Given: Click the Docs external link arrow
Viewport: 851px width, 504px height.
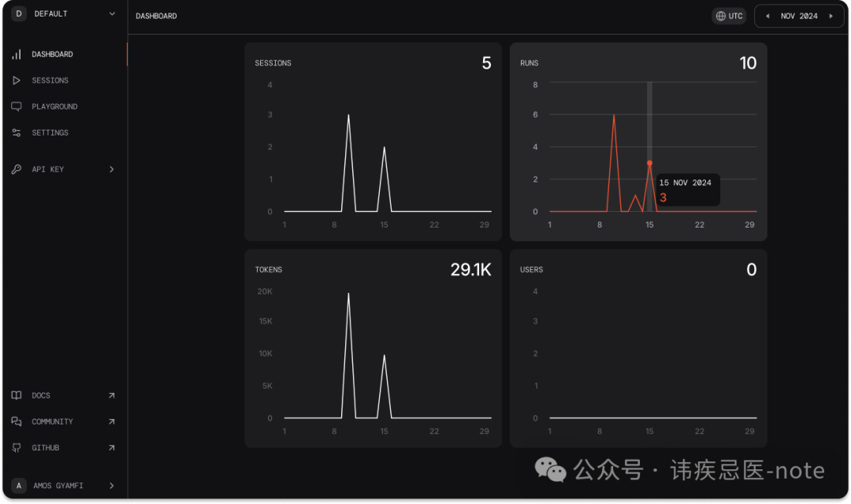Looking at the screenshot, I should 111,395.
